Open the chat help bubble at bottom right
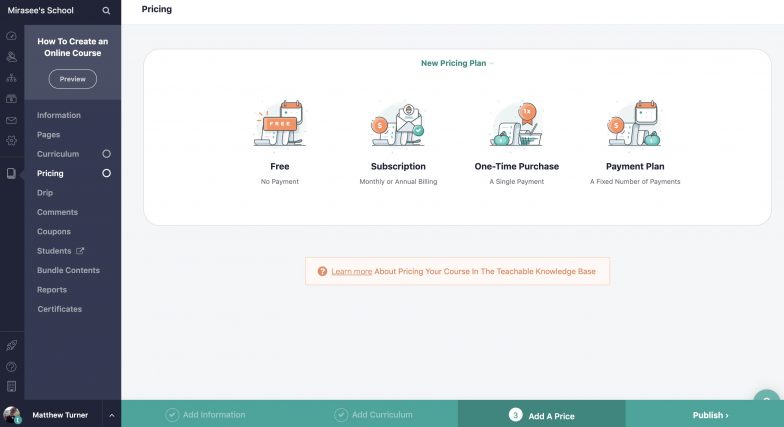Image resolution: width=784 pixels, height=427 pixels. pyautogui.click(x=767, y=398)
